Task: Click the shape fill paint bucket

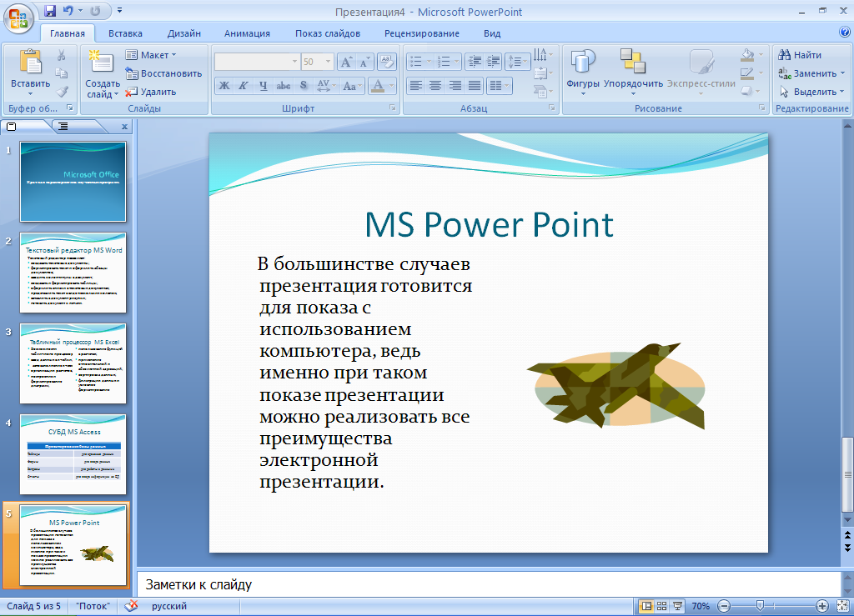Action: (x=748, y=54)
